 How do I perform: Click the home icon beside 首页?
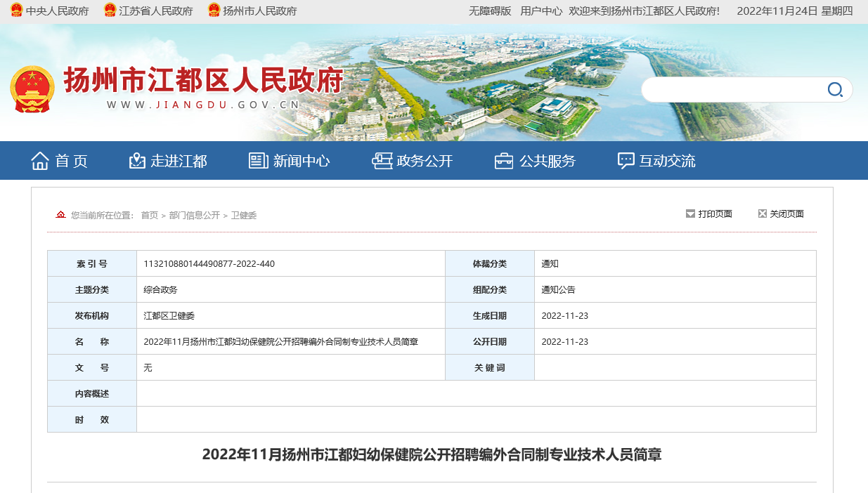click(x=40, y=161)
